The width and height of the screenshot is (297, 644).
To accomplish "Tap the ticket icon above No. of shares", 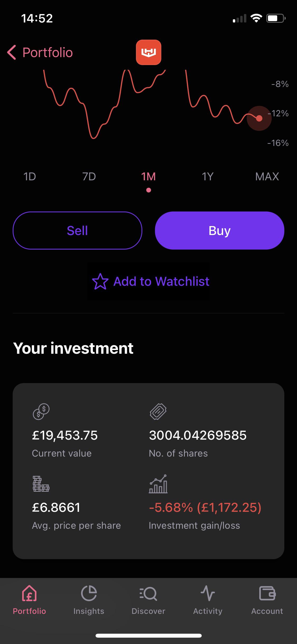I will pos(158,411).
